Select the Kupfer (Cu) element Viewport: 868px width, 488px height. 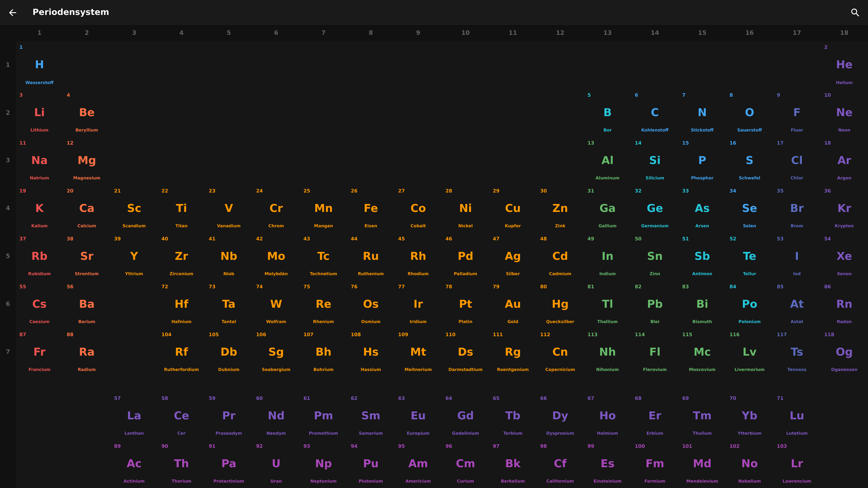513,208
